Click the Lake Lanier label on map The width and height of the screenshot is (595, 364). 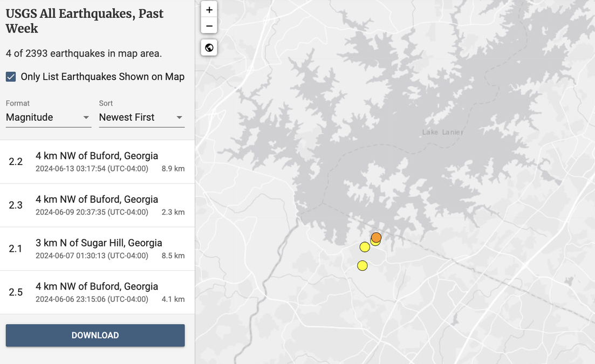tap(443, 132)
